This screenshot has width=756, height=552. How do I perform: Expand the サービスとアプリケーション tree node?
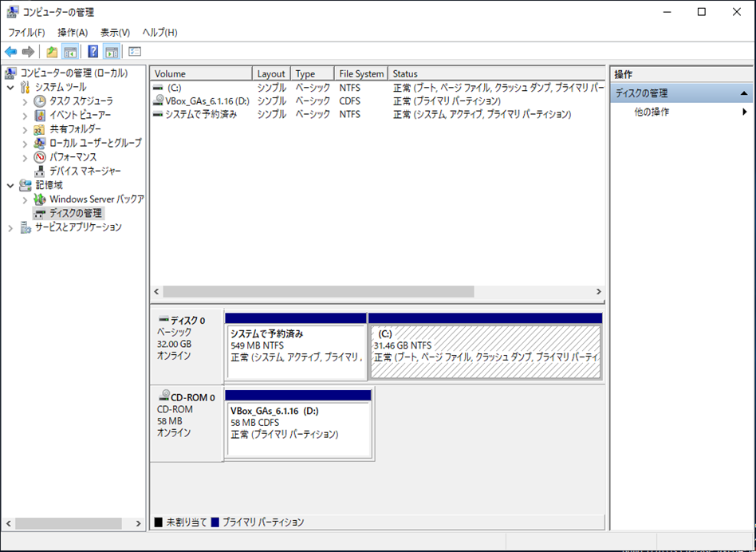(x=11, y=227)
